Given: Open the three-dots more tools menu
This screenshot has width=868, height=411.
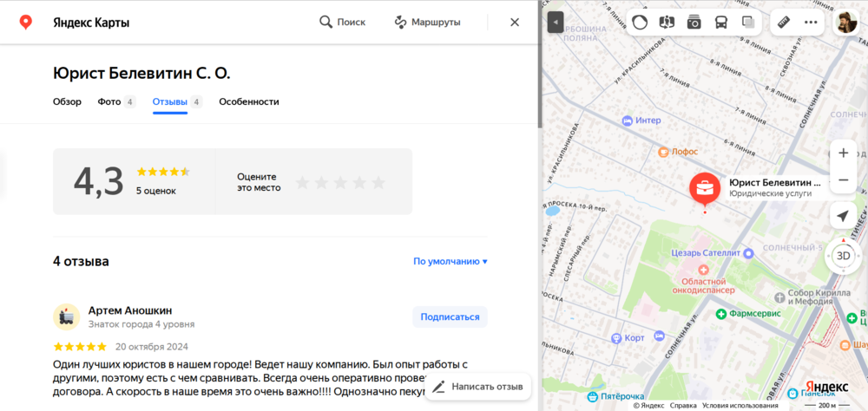Looking at the screenshot, I should (x=811, y=23).
